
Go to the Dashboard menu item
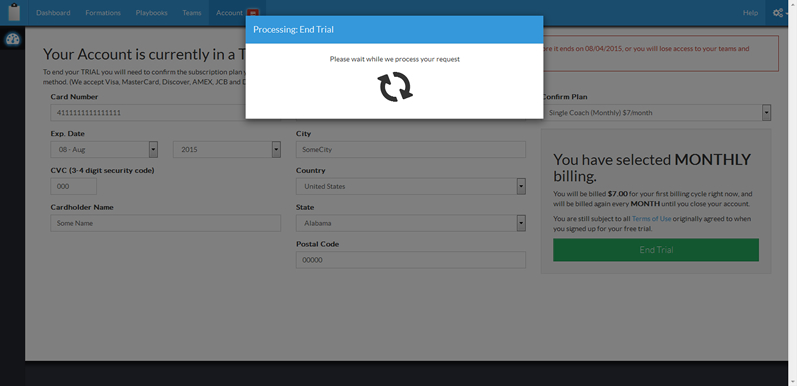[x=53, y=13]
